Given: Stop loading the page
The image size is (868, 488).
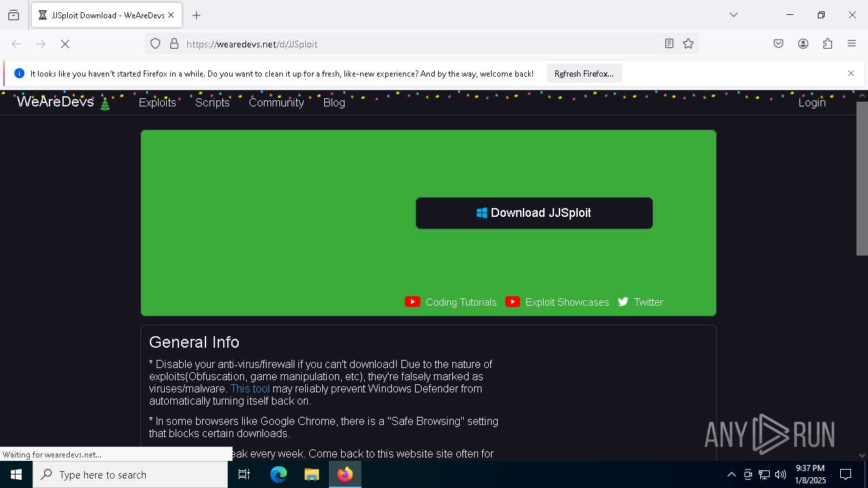Looking at the screenshot, I should pyautogui.click(x=65, y=44).
